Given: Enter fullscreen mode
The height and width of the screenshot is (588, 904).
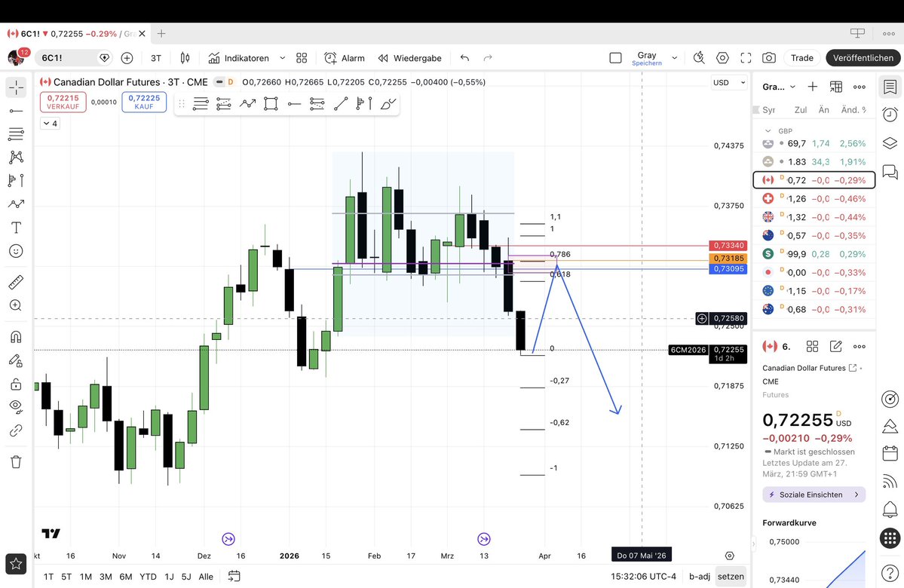Looking at the screenshot, I should point(746,57).
